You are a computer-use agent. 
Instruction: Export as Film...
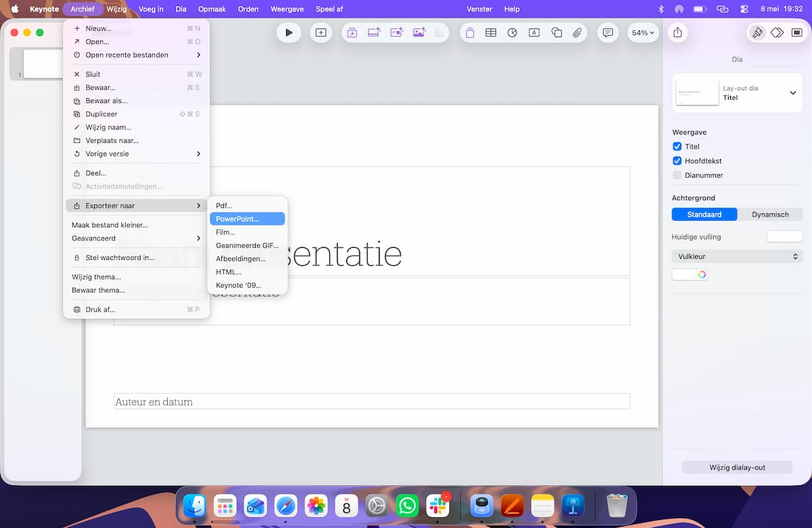[x=248, y=232]
